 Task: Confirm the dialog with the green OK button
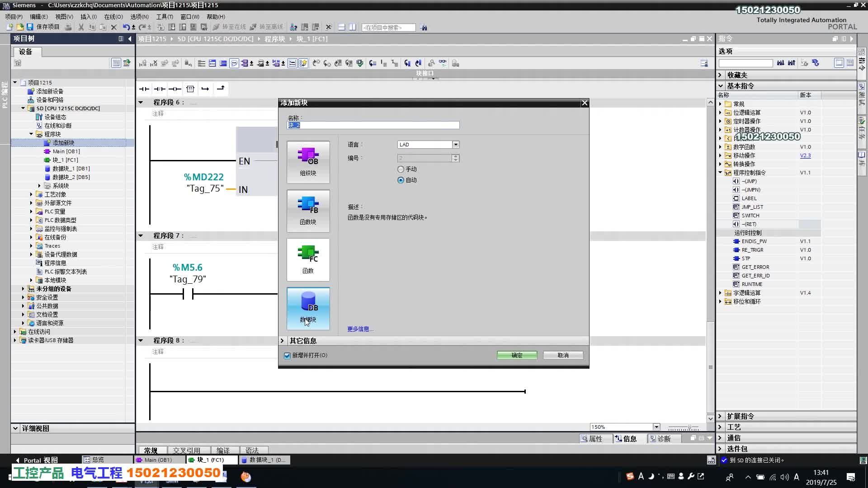click(517, 355)
